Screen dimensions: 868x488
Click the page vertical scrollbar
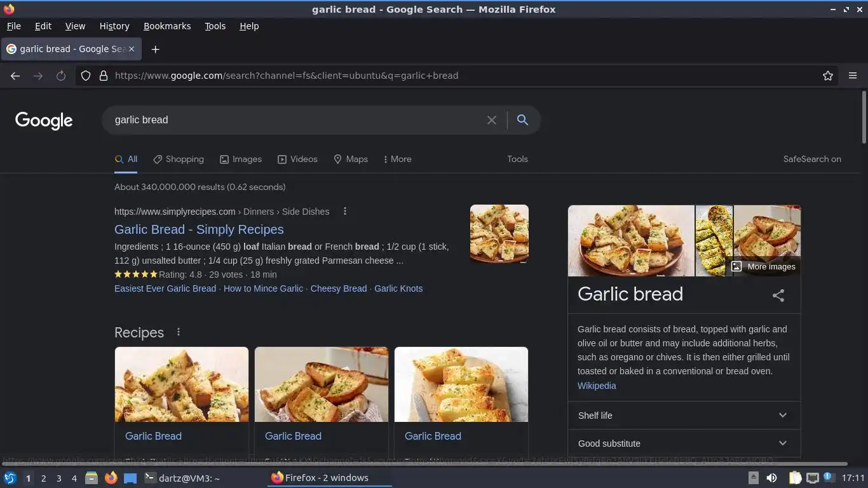864,118
